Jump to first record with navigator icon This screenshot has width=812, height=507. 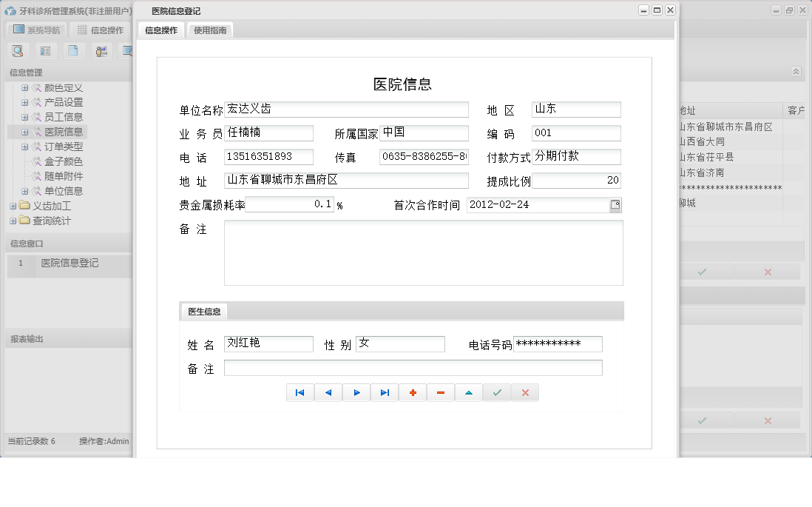tap(300, 392)
